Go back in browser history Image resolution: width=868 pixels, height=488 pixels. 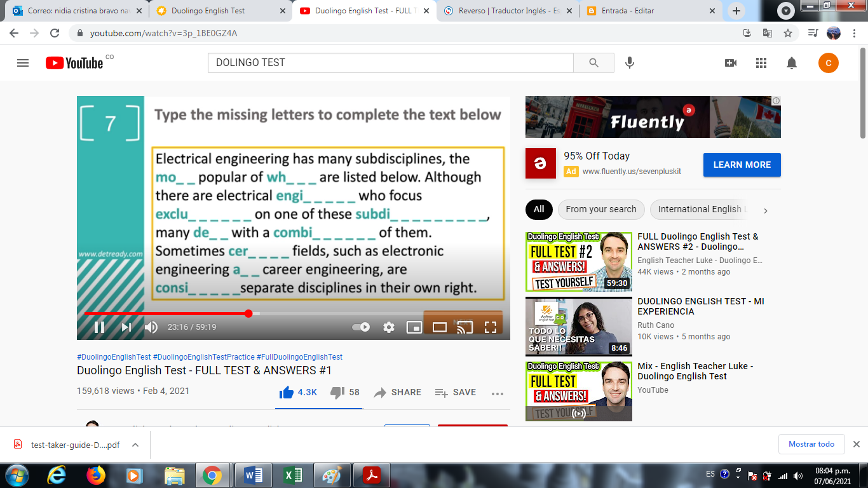(14, 33)
